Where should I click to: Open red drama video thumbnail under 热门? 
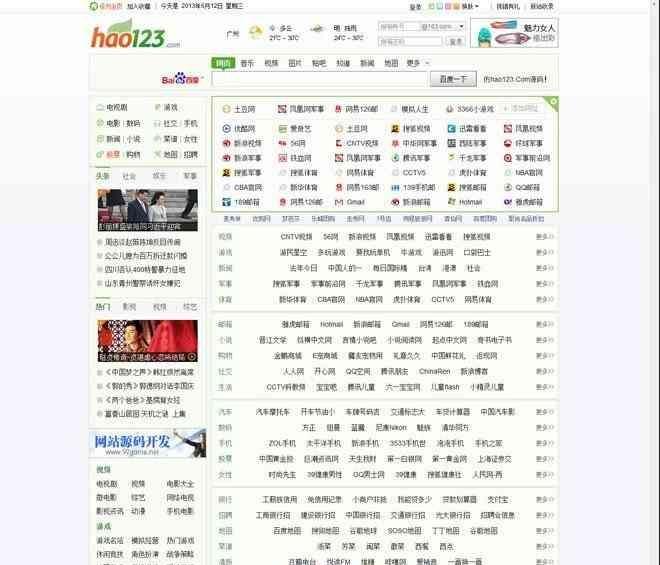(x=147, y=341)
